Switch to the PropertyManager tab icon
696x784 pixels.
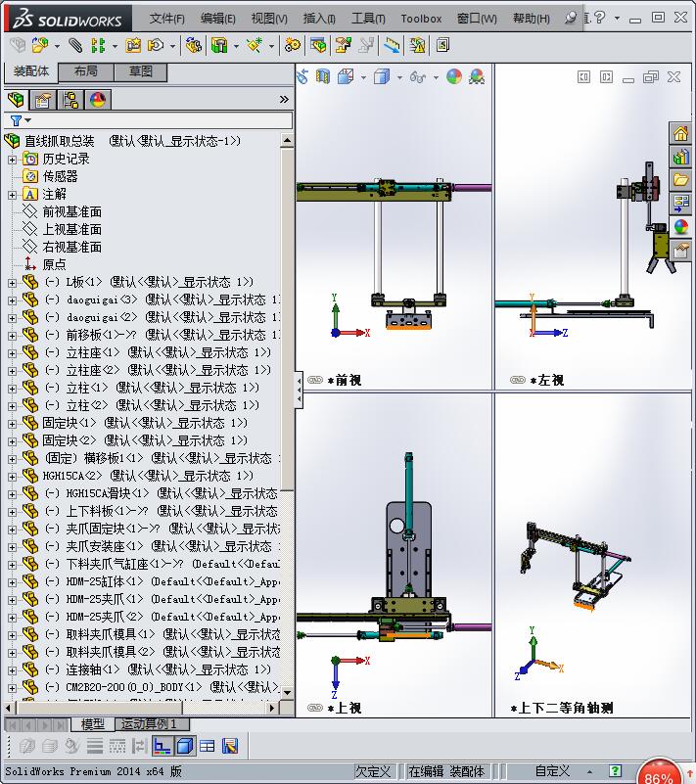click(x=43, y=100)
